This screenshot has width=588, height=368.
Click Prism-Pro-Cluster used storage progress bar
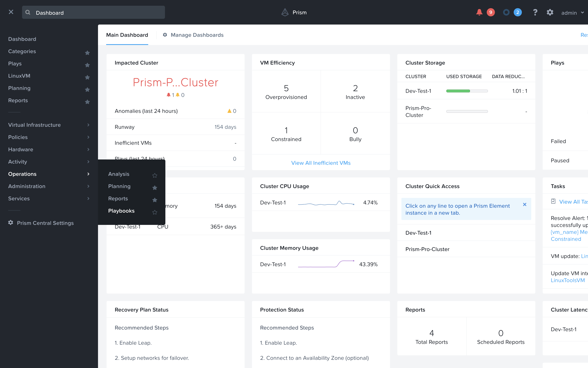point(467,111)
